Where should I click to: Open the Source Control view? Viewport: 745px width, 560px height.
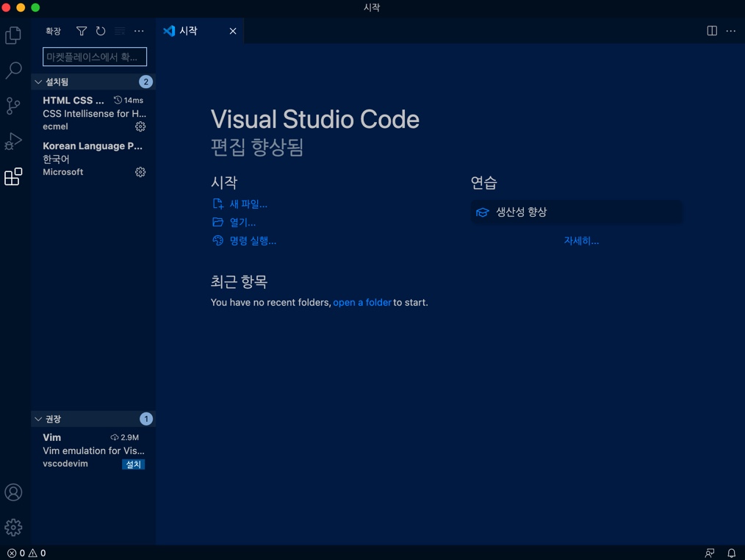tap(13, 106)
